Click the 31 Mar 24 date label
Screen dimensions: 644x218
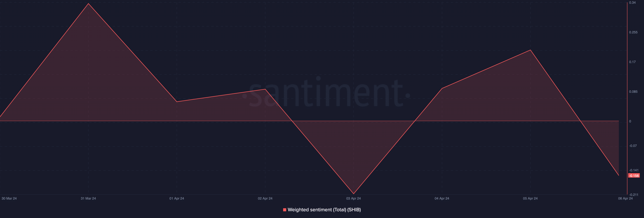(88, 198)
